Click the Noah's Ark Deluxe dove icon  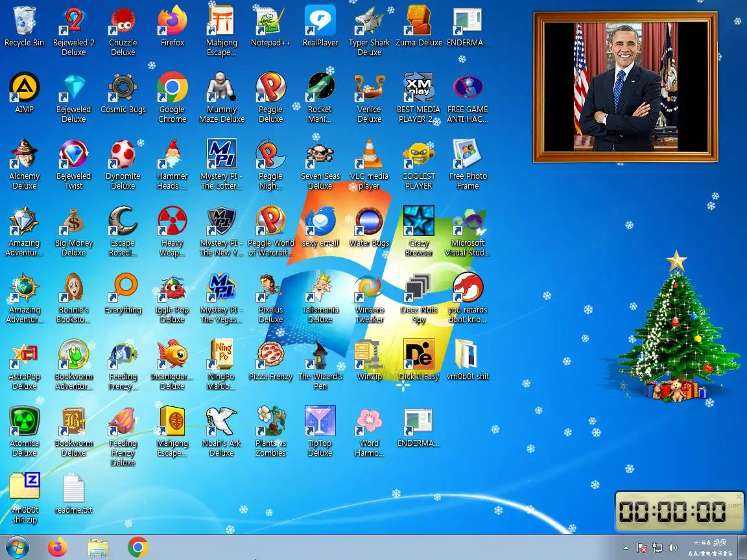coord(222,431)
